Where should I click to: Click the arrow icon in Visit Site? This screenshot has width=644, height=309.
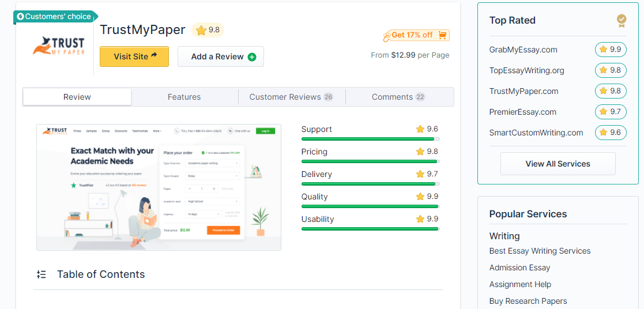pyautogui.click(x=155, y=55)
